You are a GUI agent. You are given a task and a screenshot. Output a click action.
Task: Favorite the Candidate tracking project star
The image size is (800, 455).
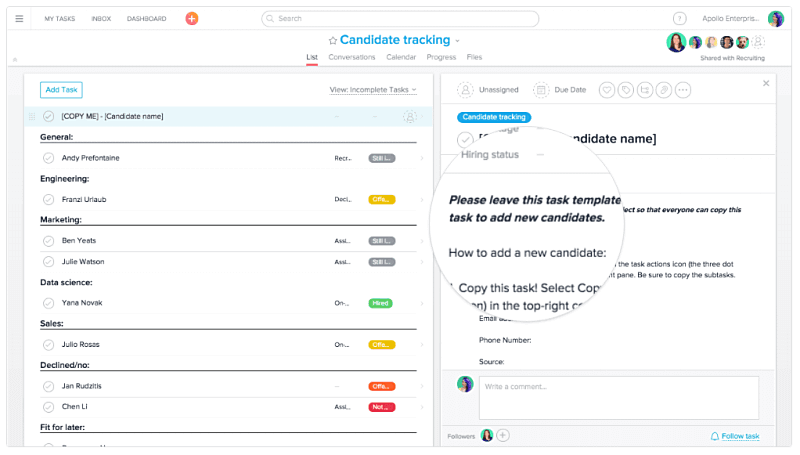coord(333,41)
